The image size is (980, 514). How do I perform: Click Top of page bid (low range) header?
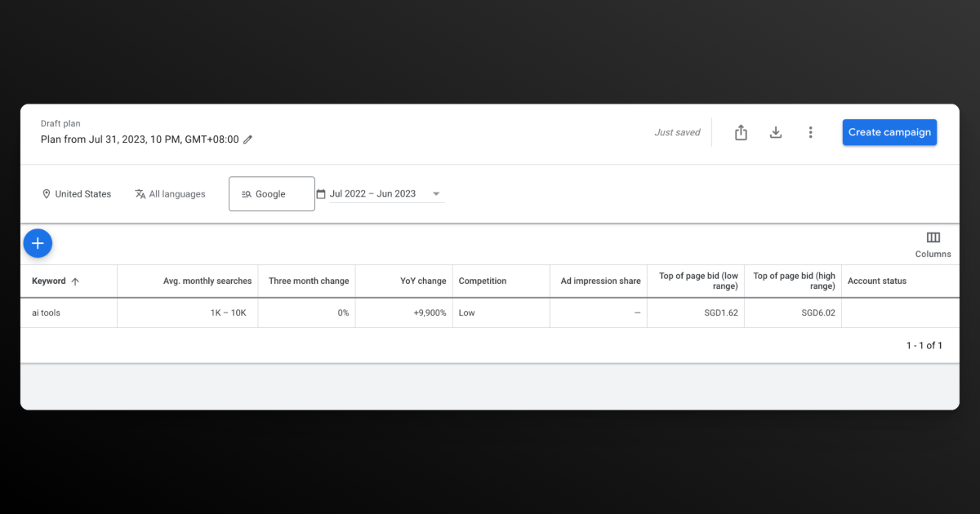pyautogui.click(x=698, y=281)
